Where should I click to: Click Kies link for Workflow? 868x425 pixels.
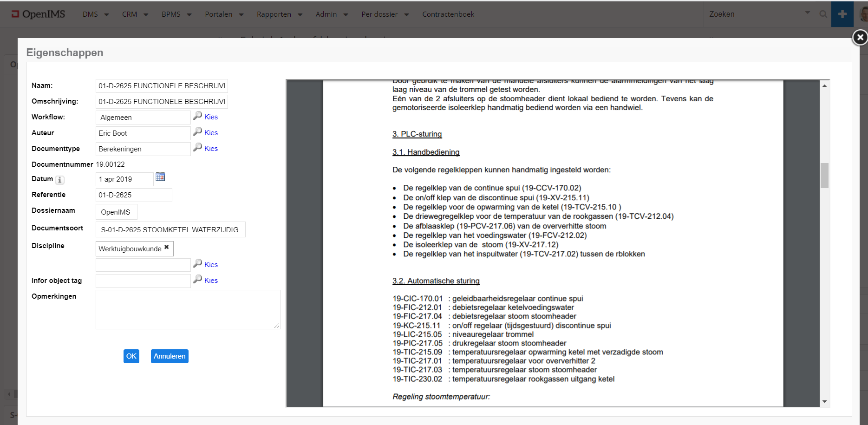[211, 117]
